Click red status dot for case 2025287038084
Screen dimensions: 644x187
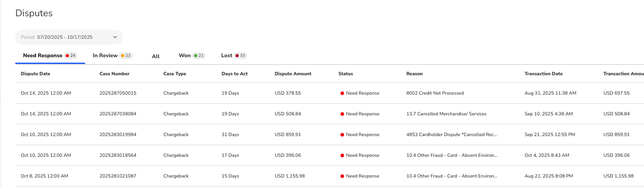click(x=342, y=114)
